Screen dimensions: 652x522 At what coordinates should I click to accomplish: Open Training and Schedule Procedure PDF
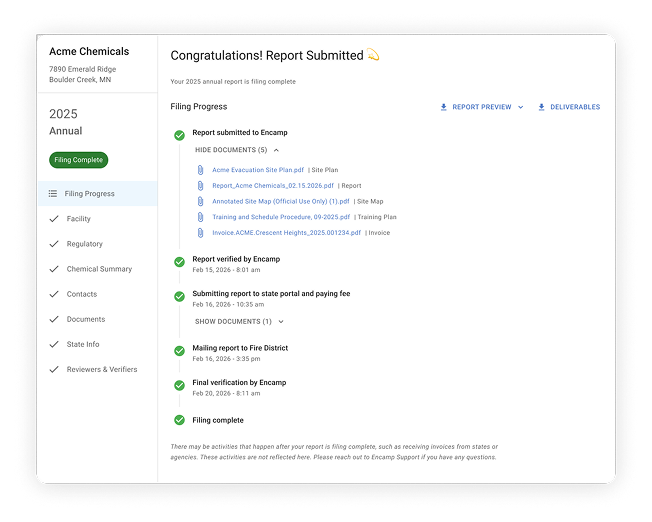281,217
